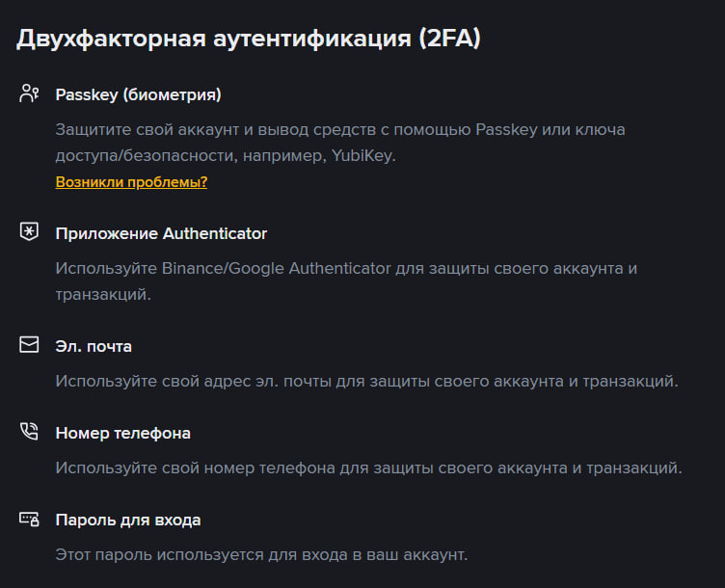Select the 'Эл. почта' option title

[94, 345]
